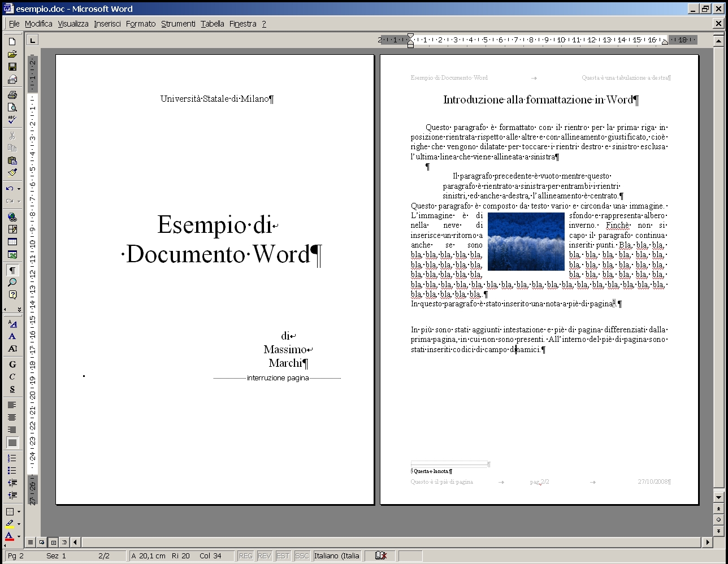Open the highlight color dropdown arrow
Screen dimensions: 728x564
click(19, 524)
